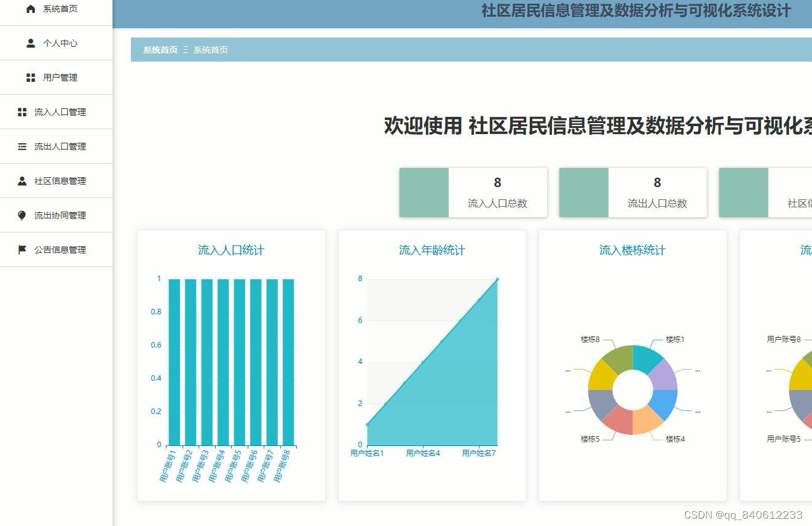Click the 流入年龄统计 chart title
This screenshot has width=812, height=526.
pos(432,250)
